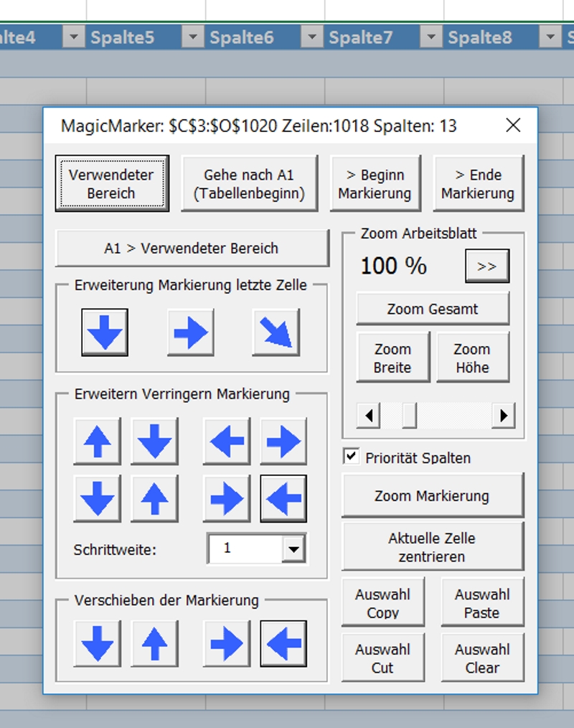The height and width of the screenshot is (728, 574).
Task: Toggle the Priorität Spalten checkbox
Action: (x=352, y=457)
